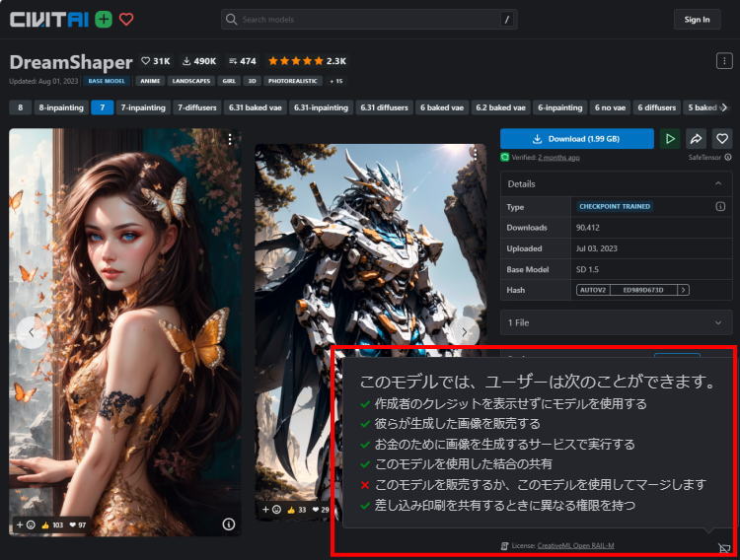The width and height of the screenshot is (740, 560).
Task: Click the heart like button beside Download
Action: (x=721, y=139)
